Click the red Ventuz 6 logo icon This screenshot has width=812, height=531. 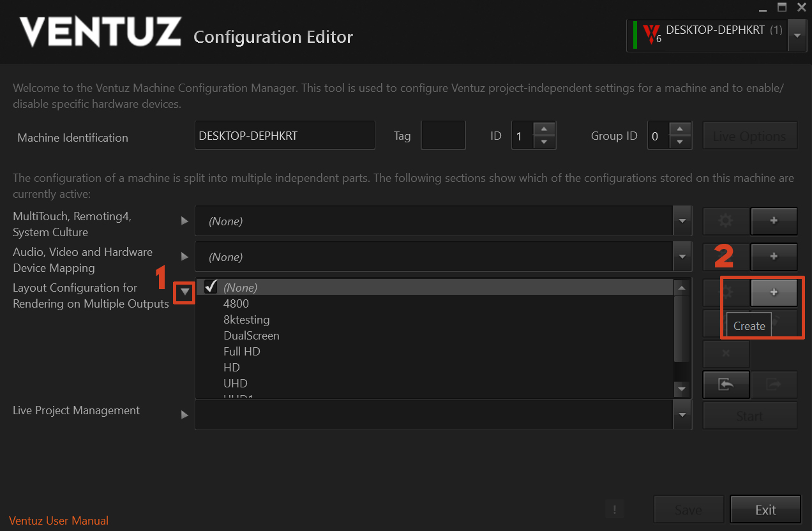[x=651, y=34]
